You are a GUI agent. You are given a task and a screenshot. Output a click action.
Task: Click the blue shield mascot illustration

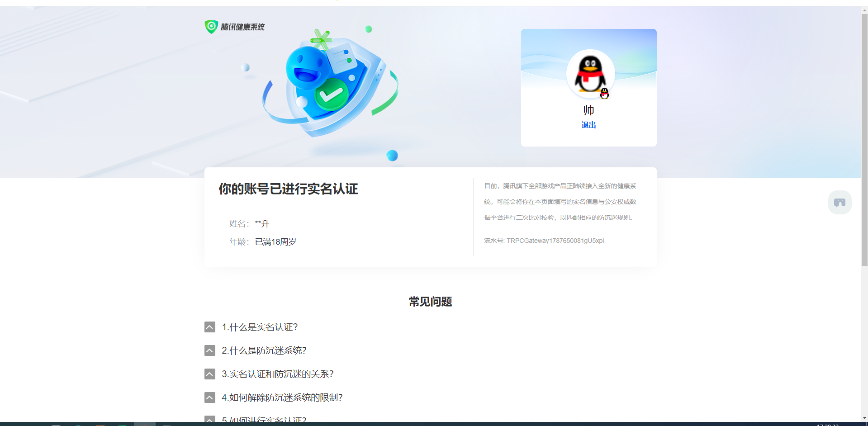click(x=332, y=84)
